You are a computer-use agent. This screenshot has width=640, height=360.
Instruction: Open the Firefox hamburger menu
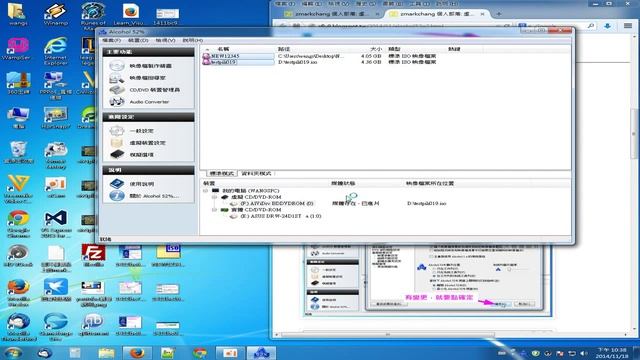tap(628, 26)
